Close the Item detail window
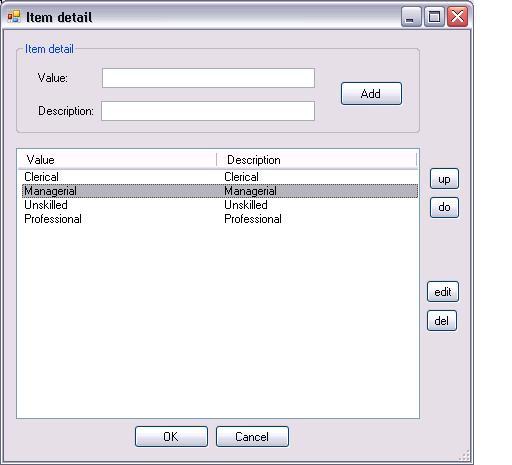The height and width of the screenshot is (465, 512). [x=457, y=17]
